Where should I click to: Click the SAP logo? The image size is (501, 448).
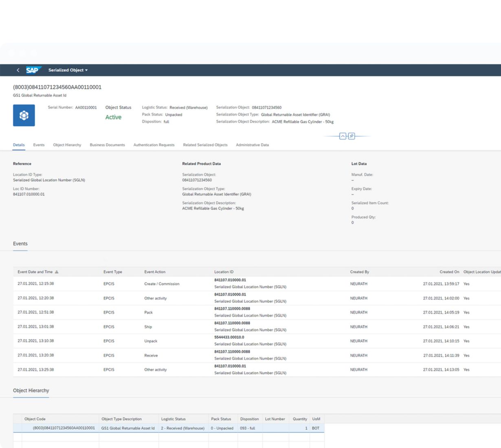pyautogui.click(x=33, y=70)
